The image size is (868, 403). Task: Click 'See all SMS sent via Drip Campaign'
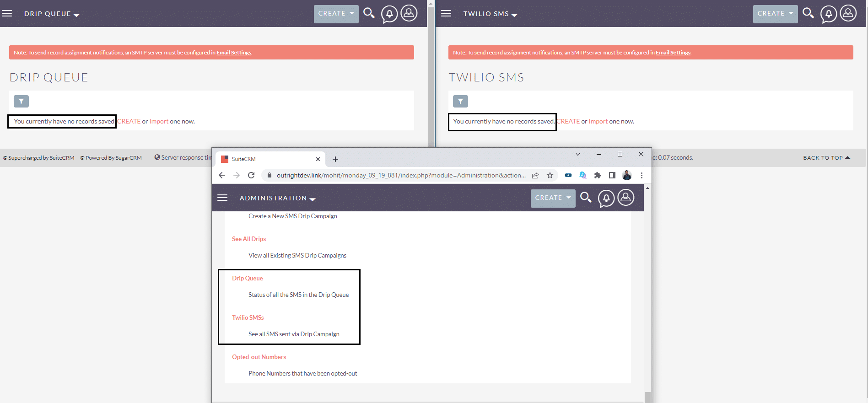(x=294, y=334)
